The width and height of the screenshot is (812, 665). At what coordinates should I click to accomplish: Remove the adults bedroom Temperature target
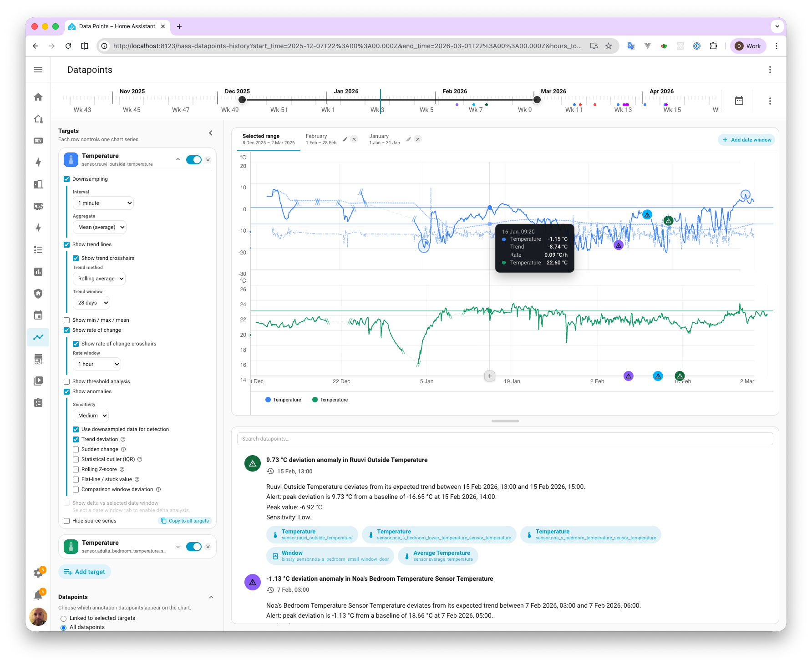[x=208, y=547]
